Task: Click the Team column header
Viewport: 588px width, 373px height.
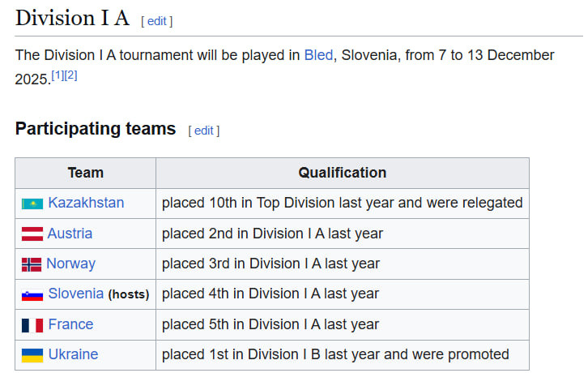Action: [x=85, y=173]
